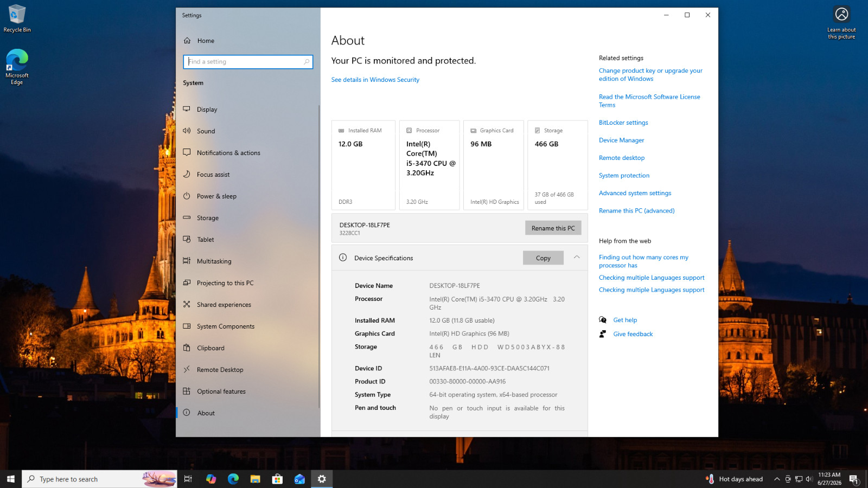The image size is (868, 488).
Task: Click the Home icon in Settings
Action: pos(187,41)
